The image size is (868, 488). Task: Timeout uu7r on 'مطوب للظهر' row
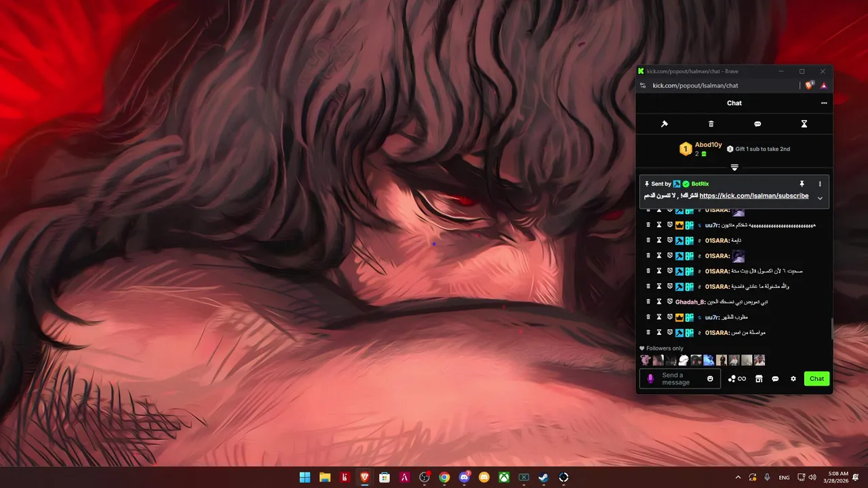click(x=658, y=317)
